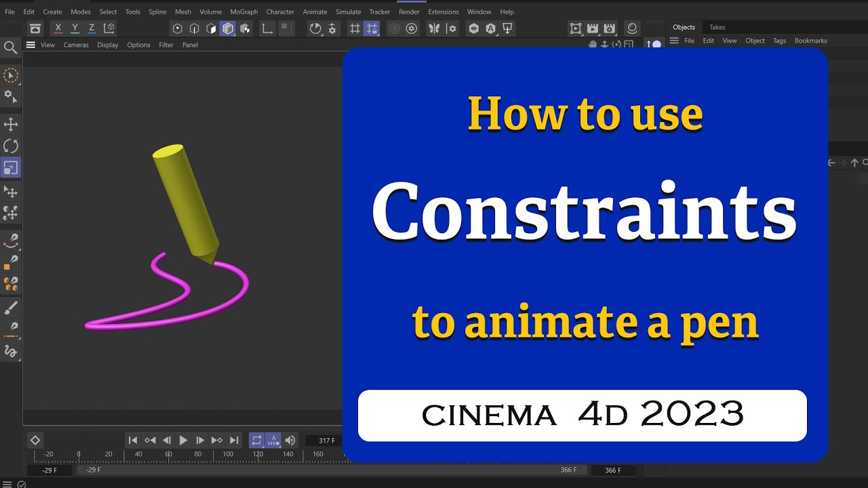
Task: Click the coordinate system icon after Z
Action: 108,28
